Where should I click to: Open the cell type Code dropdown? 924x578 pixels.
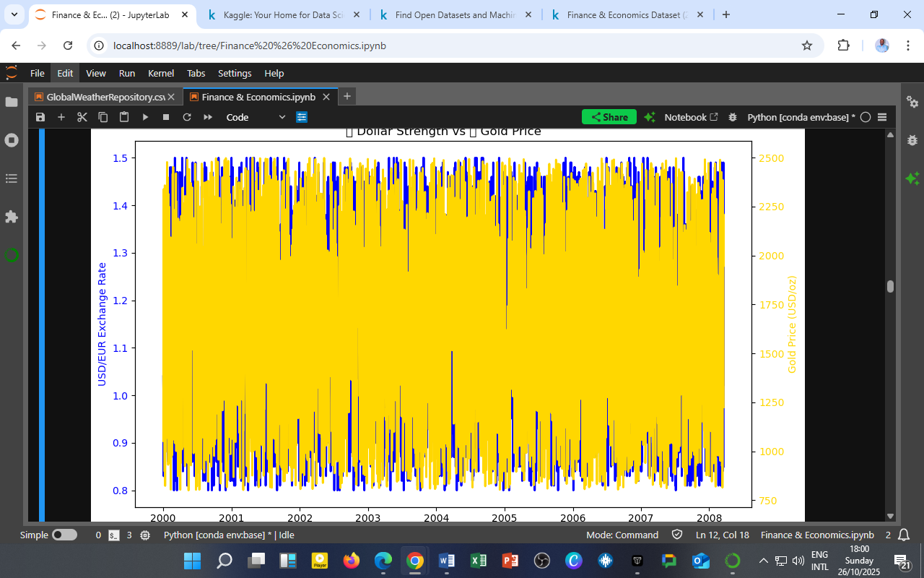(256, 117)
